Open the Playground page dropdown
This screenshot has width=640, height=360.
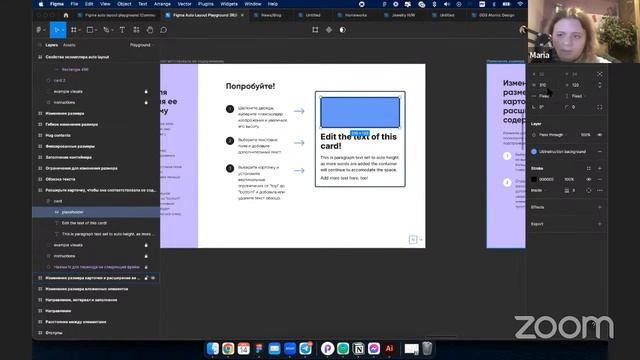(x=142, y=45)
